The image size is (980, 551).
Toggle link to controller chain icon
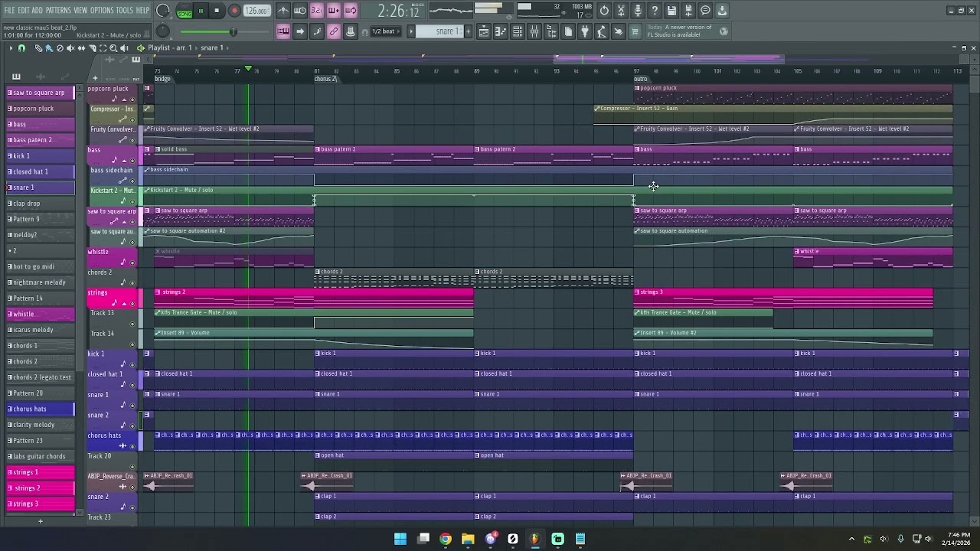(334, 31)
